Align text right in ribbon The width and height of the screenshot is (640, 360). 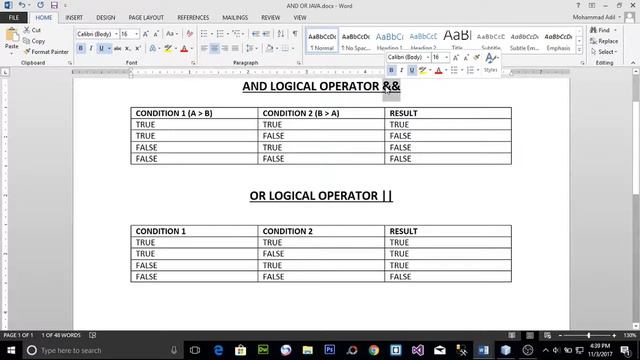[225, 49]
